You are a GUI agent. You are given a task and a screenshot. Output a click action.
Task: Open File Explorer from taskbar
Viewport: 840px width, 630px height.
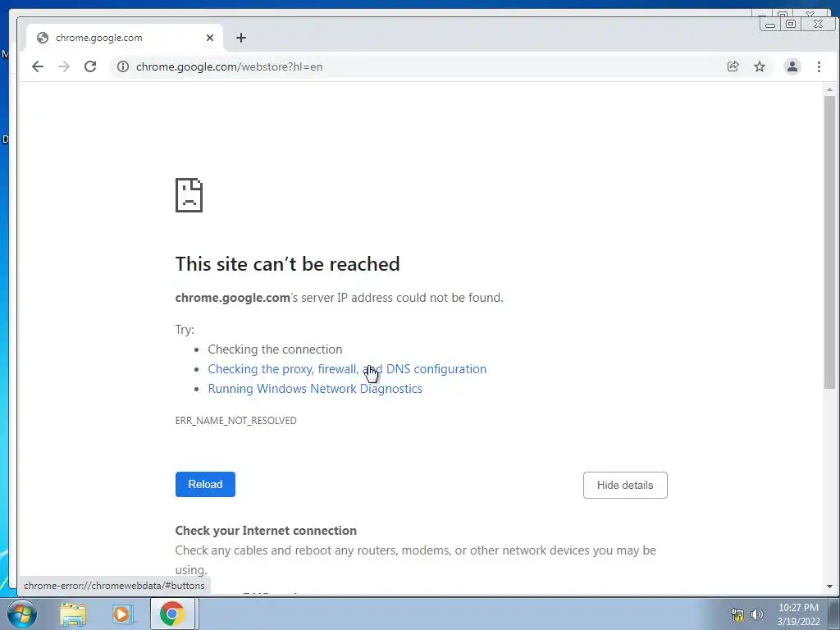73,614
